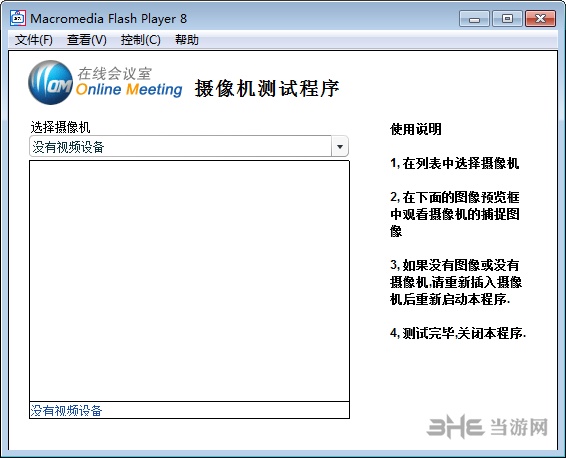This screenshot has width=566, height=458.
Task: Click instruction 3 about 重新插入摄像机
Action: (456, 282)
